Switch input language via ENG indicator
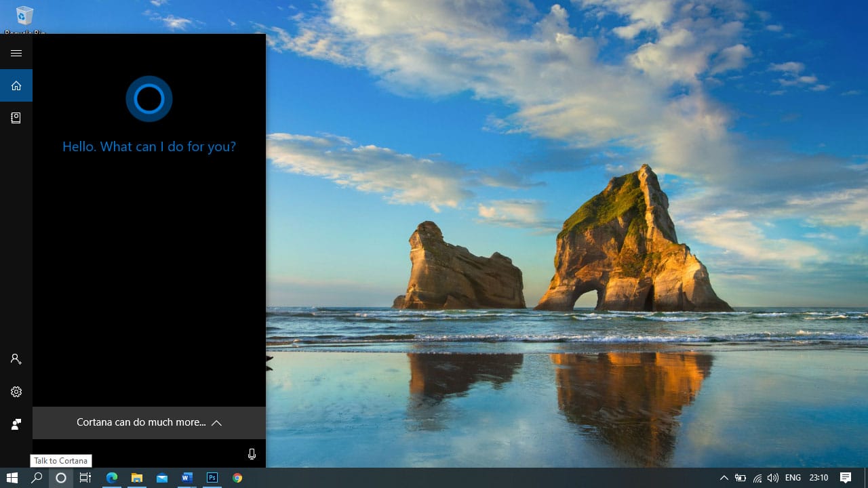This screenshot has height=488, width=868. tap(793, 478)
